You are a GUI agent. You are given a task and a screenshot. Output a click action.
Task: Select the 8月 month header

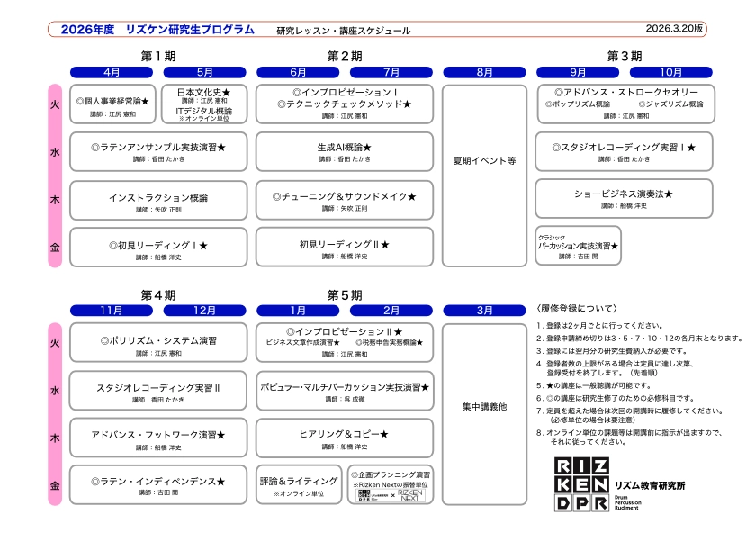(x=484, y=72)
